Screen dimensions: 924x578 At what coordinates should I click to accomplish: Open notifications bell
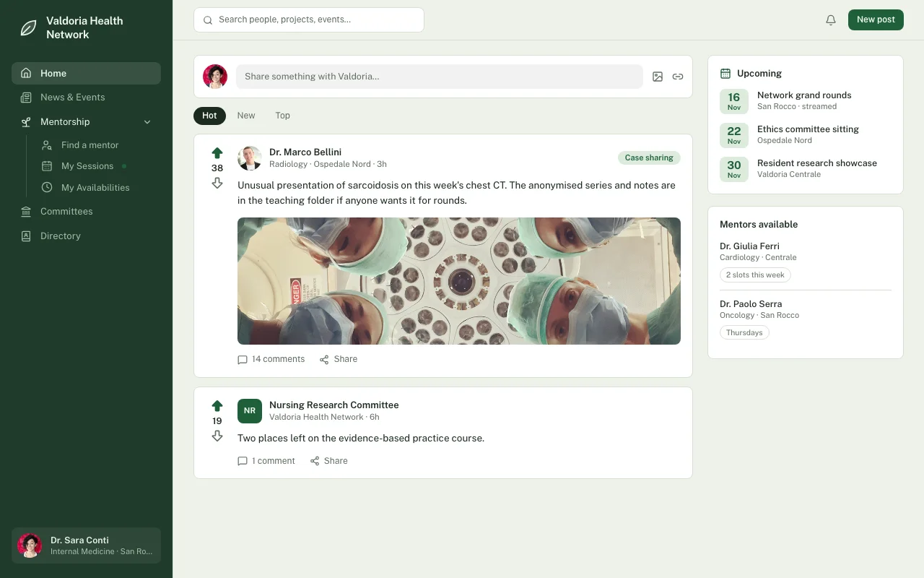(831, 20)
